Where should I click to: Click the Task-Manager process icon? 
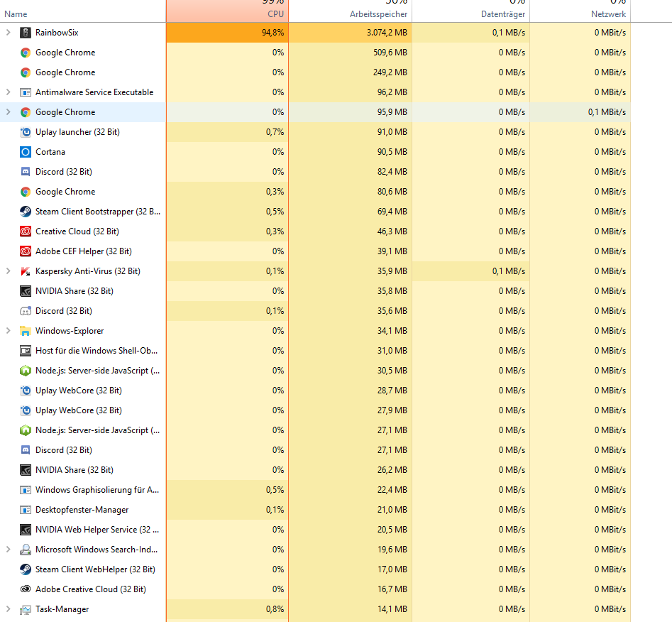pyautogui.click(x=26, y=609)
